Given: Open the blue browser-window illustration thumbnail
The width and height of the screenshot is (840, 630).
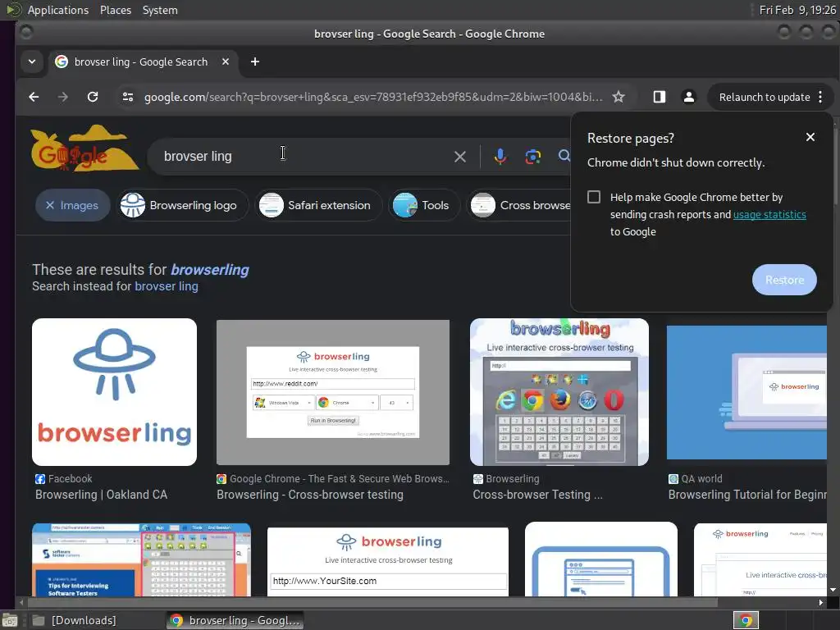Looking at the screenshot, I should pos(601,559).
